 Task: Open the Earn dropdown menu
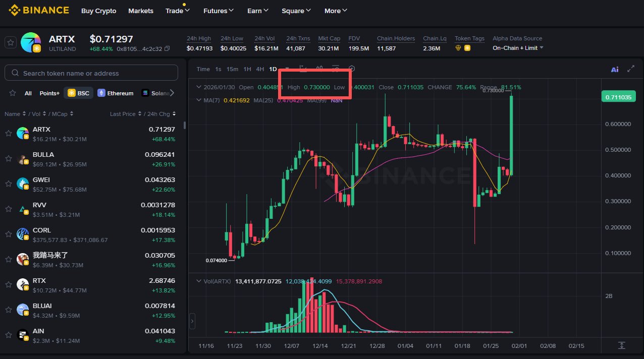point(258,11)
